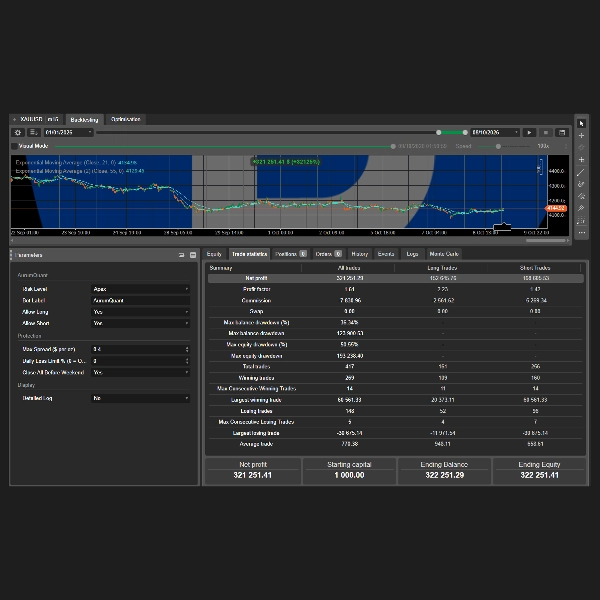Click the dimmed tool icon under crosshair

tap(581, 147)
